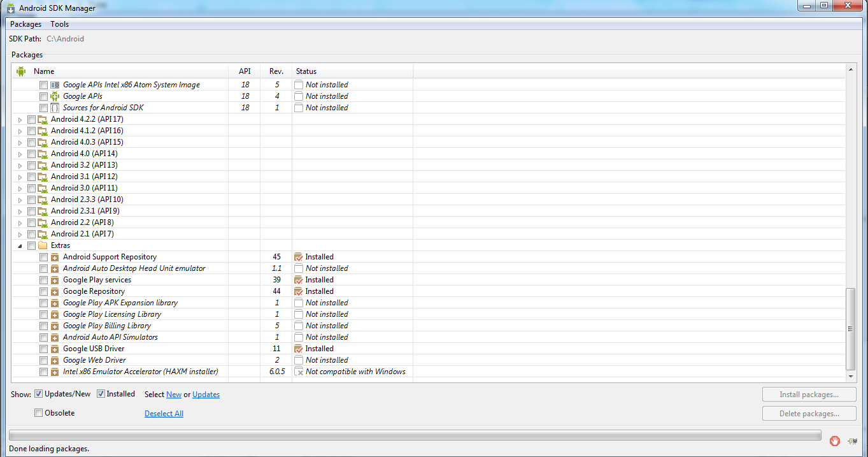Viewport: 868px width, 457px height.
Task: Click the loading progress bar
Action: click(x=415, y=435)
